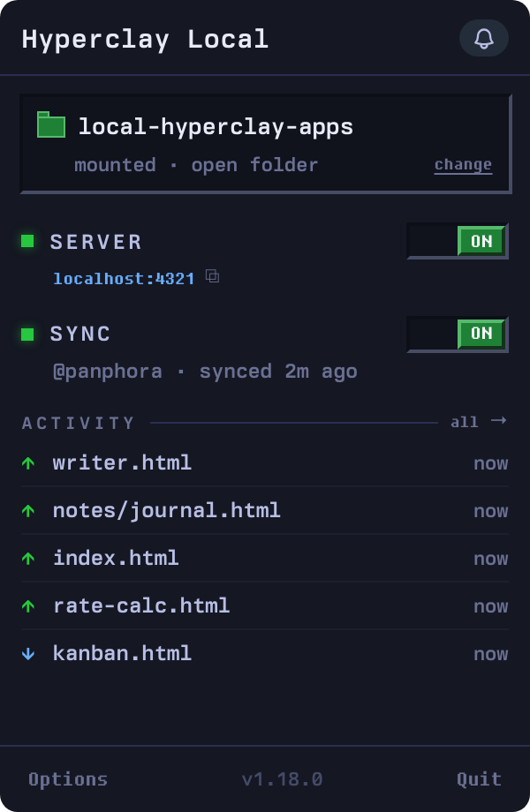Select rate-calc.html activity entry
Screen dimensions: 530x812
click(265, 605)
